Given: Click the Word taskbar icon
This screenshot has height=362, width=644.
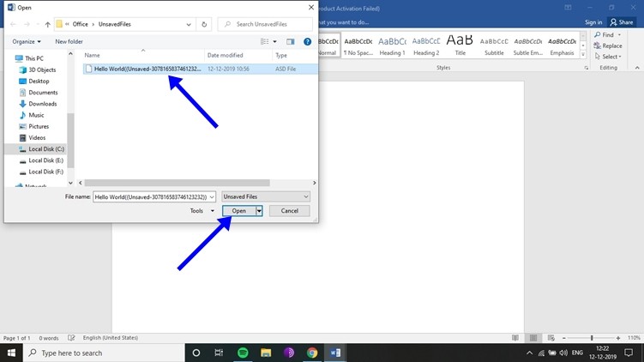Looking at the screenshot, I should [335, 353].
